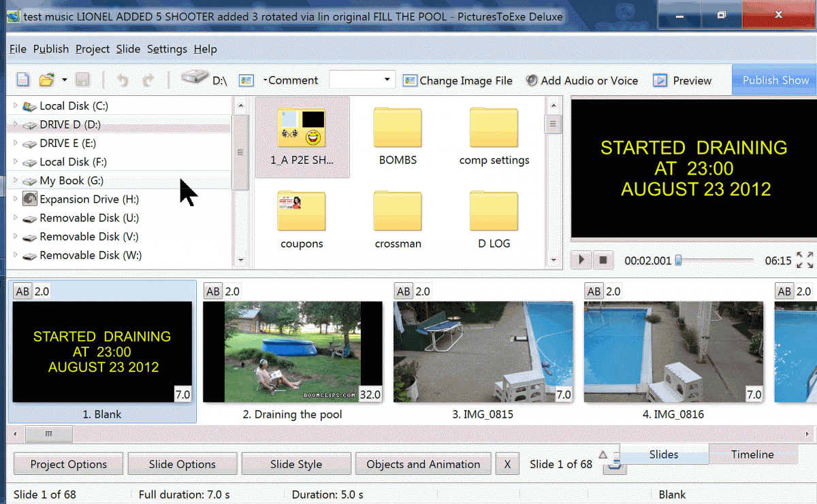Select the comp settings folder
This screenshot has height=504, width=817.
[494, 137]
